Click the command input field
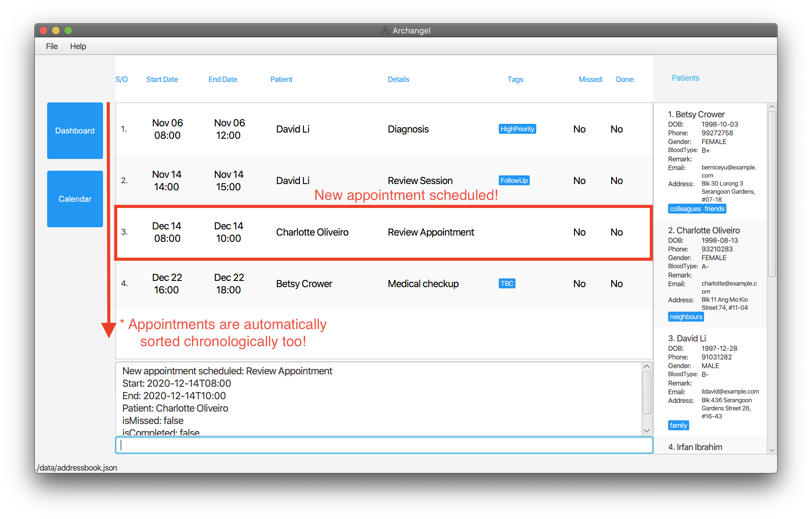The width and height of the screenshot is (812, 519). [384, 445]
